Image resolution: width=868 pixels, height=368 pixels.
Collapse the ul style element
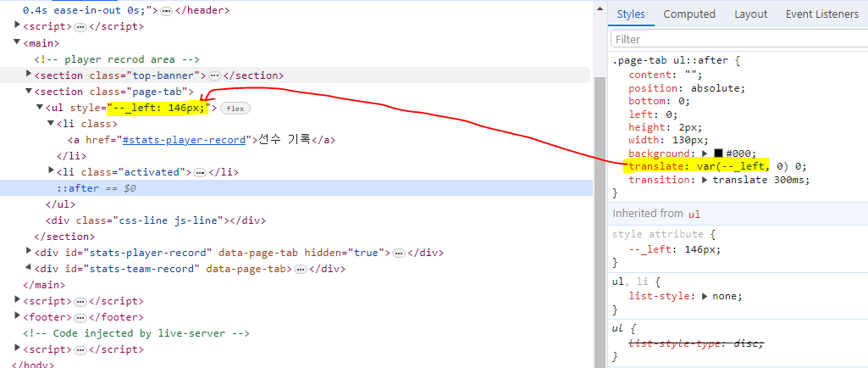pos(40,107)
